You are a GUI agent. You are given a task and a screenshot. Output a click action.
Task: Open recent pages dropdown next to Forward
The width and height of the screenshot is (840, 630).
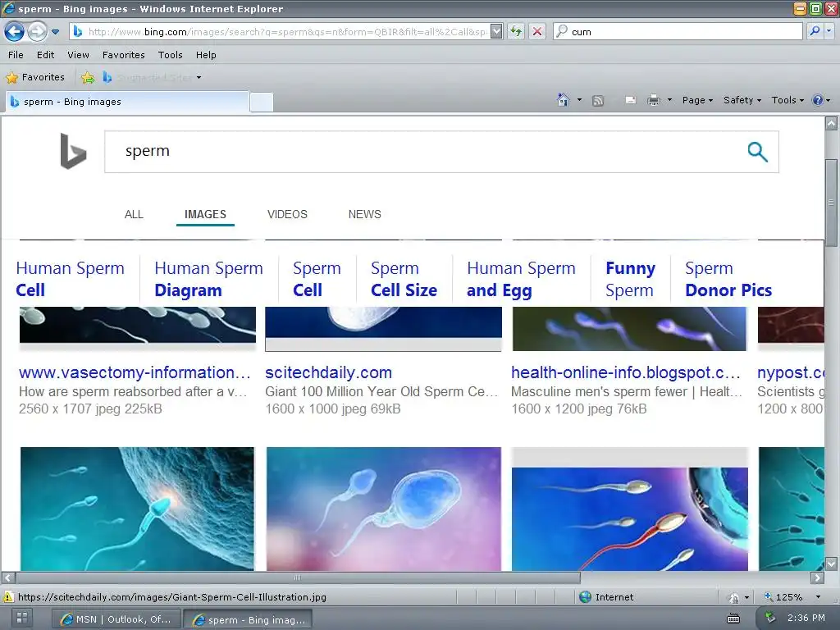click(x=55, y=32)
